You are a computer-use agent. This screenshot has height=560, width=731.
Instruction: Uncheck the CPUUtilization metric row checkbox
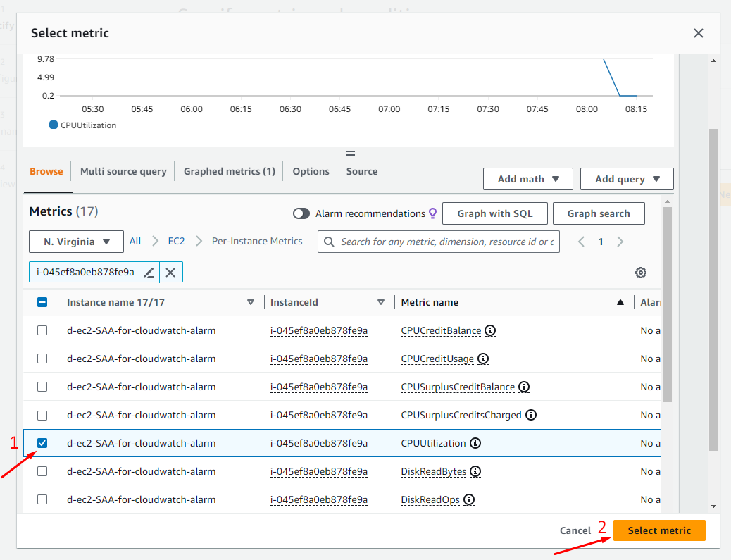[x=42, y=443]
